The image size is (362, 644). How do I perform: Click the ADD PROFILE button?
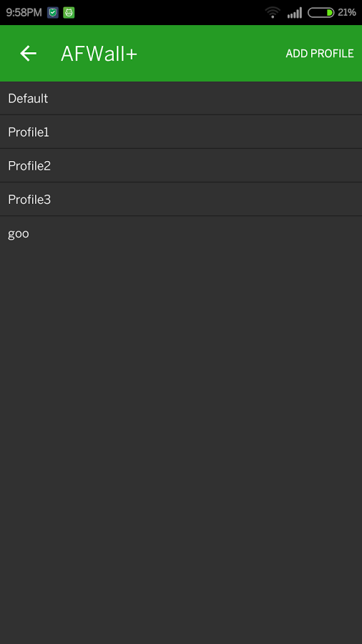(320, 54)
